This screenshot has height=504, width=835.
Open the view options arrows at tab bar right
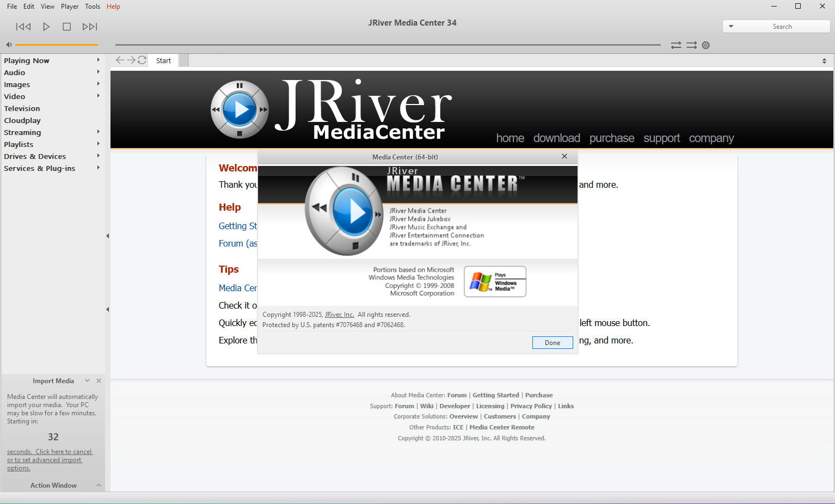[x=824, y=61]
